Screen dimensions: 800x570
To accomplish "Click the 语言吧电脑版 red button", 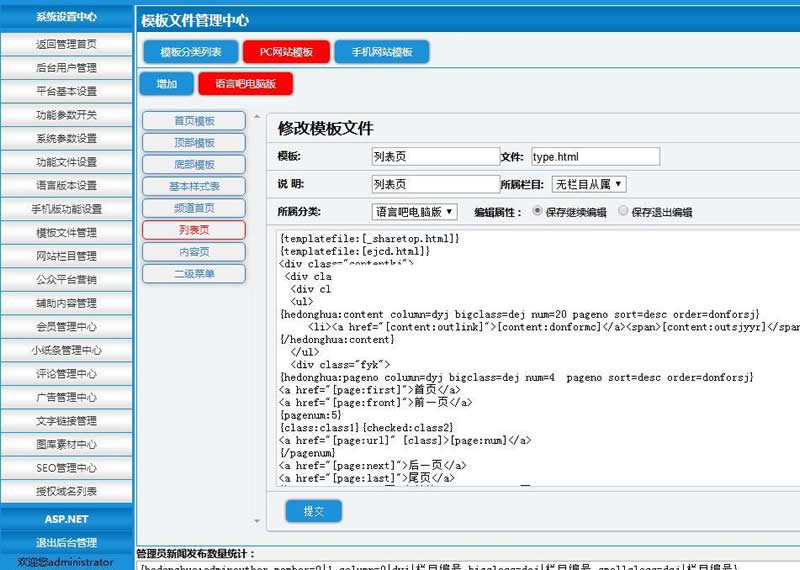I will tap(245, 83).
